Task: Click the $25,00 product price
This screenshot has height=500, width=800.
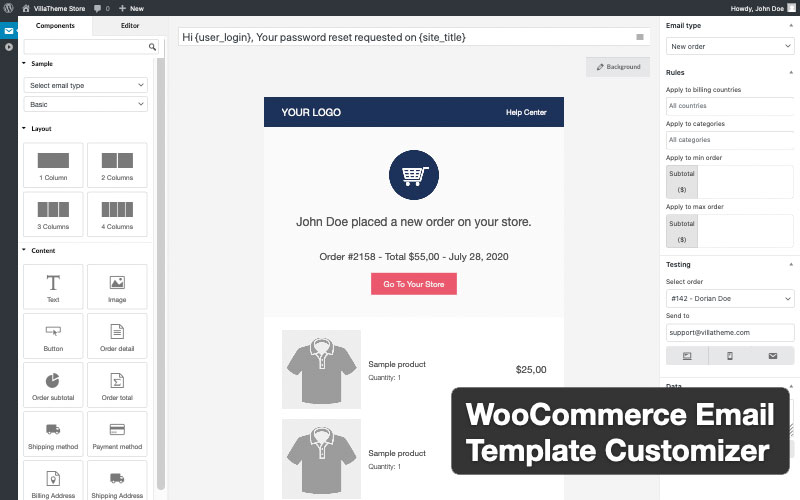Action: (531, 369)
